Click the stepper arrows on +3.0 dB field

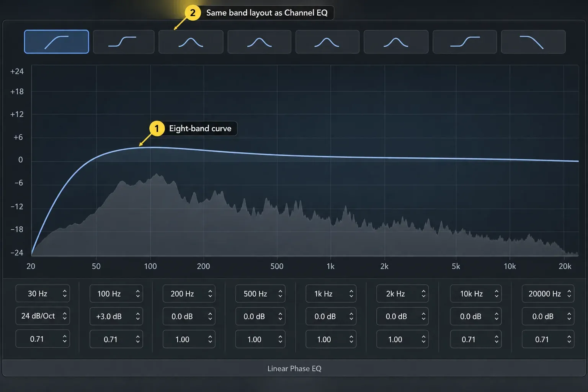tap(138, 316)
